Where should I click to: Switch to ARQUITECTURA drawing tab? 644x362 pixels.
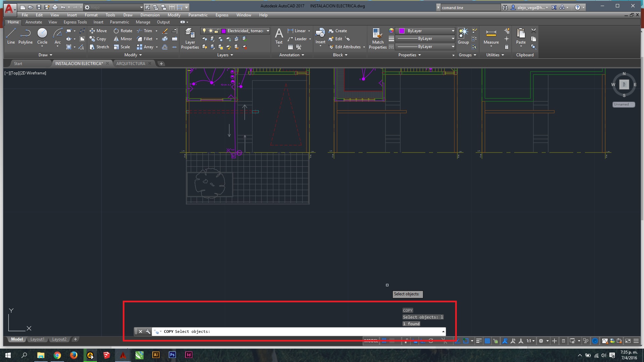click(x=131, y=63)
